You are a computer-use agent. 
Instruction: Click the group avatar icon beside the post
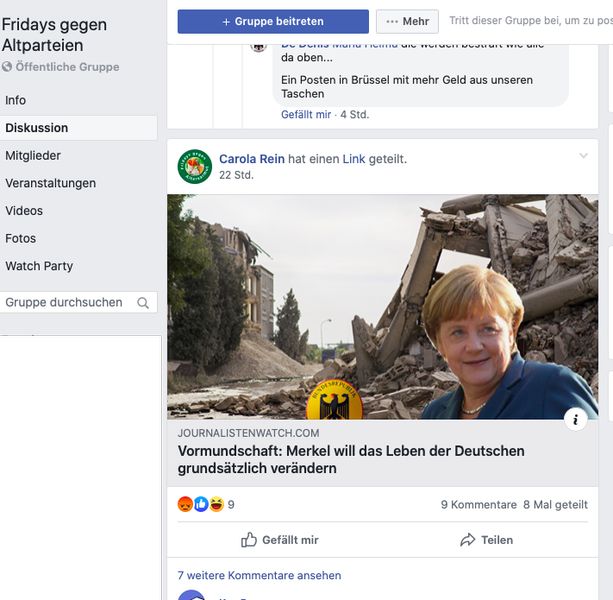coord(194,167)
